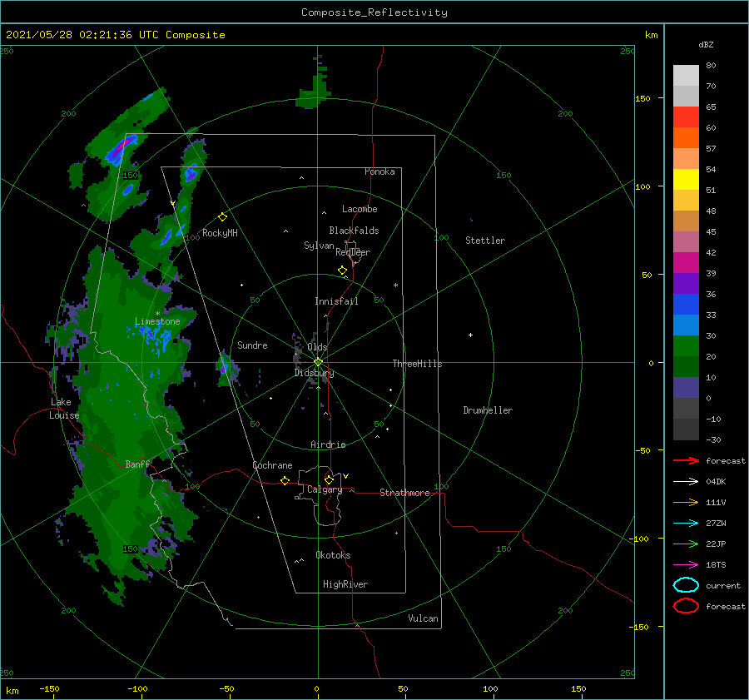Click the intense purple storm cell west of Olds

(x=224, y=369)
